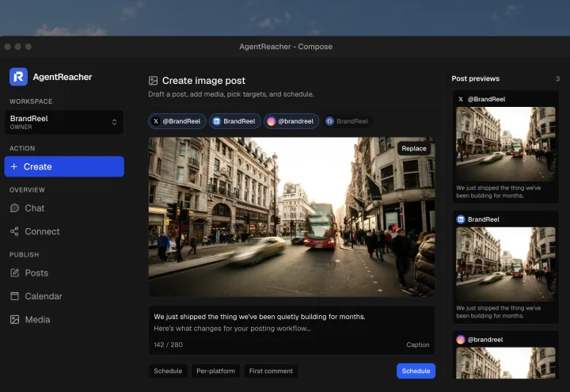The width and height of the screenshot is (570, 392).
Task: Click the Caption label
Action: 418,344
